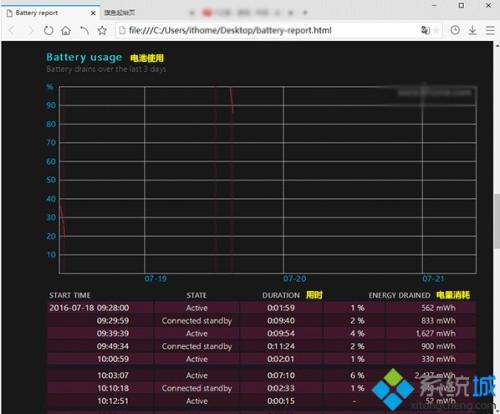Open the hamburger menu at toolbar right

pyautogui.click(x=490, y=30)
